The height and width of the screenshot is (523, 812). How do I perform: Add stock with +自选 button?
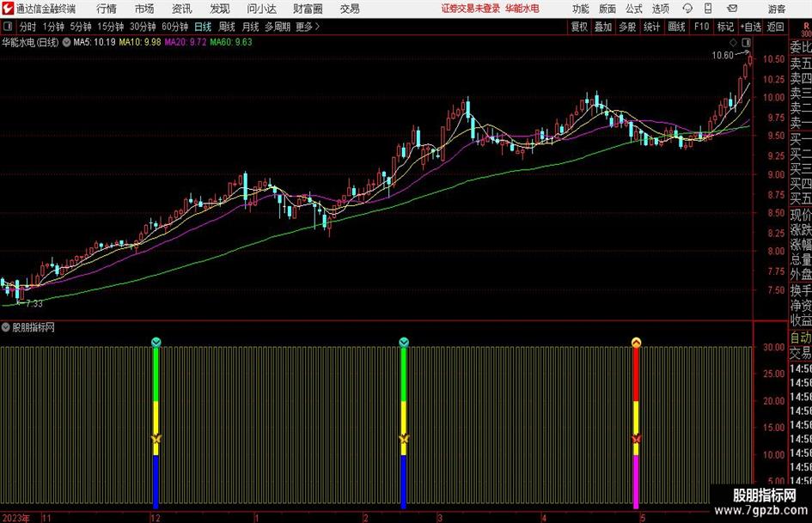pos(750,27)
